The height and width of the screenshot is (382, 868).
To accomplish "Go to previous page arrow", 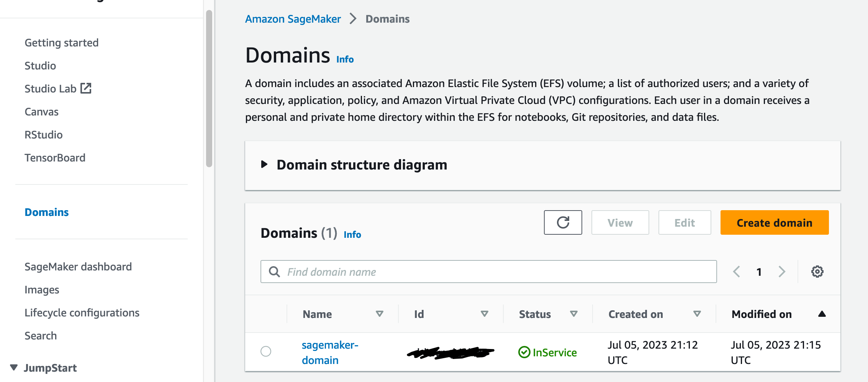I will click(736, 272).
